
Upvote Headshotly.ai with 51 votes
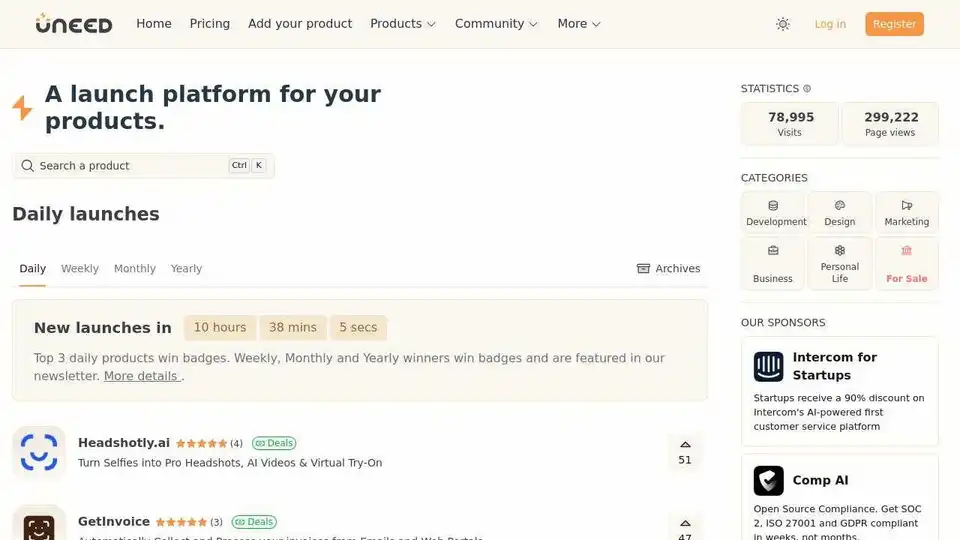tap(685, 452)
